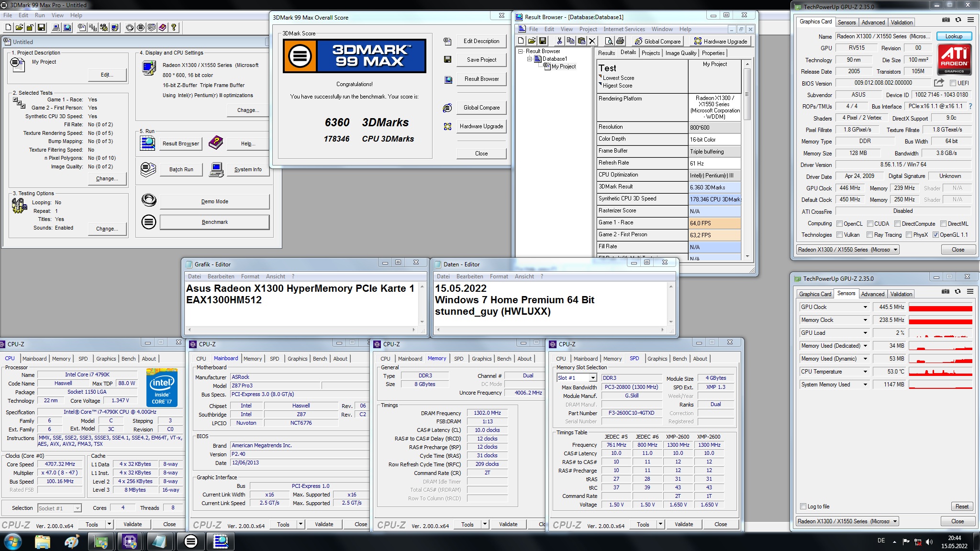Click the Paste clipboard icon in Result Browser
This screenshot has height=551, width=980.
pos(581,41)
